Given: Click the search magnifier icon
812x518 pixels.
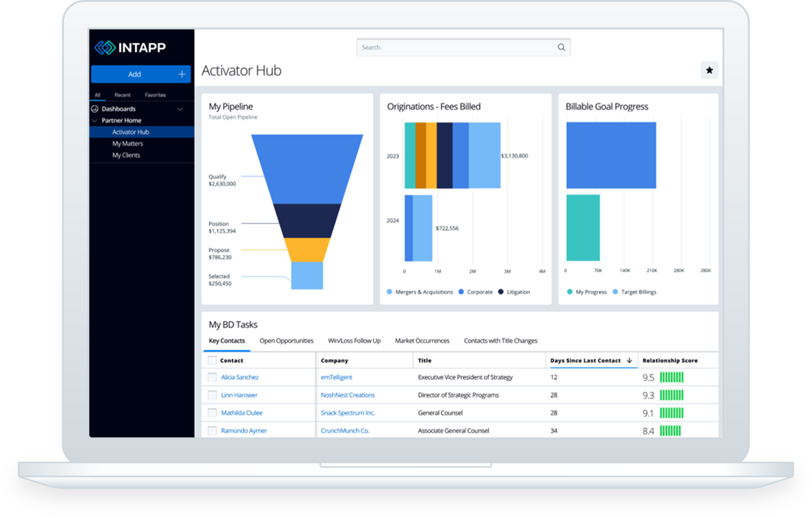Looking at the screenshot, I should (x=561, y=47).
